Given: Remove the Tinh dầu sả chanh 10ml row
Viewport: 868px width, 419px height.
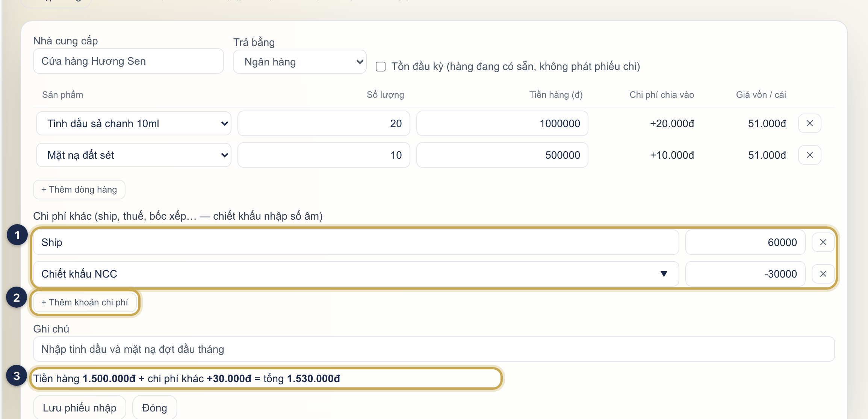Looking at the screenshot, I should (x=809, y=123).
